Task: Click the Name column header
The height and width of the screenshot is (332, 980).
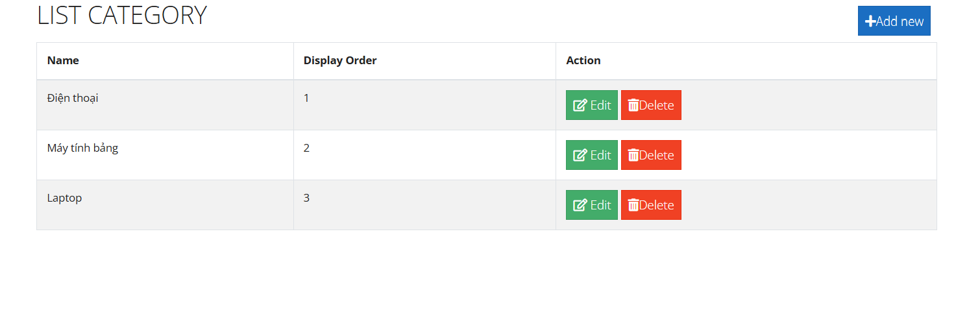Action: 63,60
